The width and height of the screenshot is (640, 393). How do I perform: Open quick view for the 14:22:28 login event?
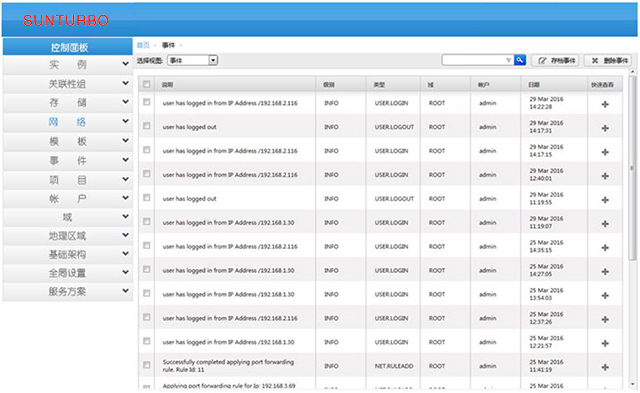pyautogui.click(x=605, y=104)
